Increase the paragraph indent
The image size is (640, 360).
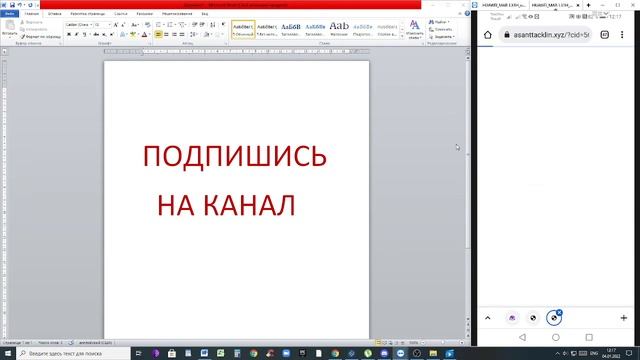(202, 25)
